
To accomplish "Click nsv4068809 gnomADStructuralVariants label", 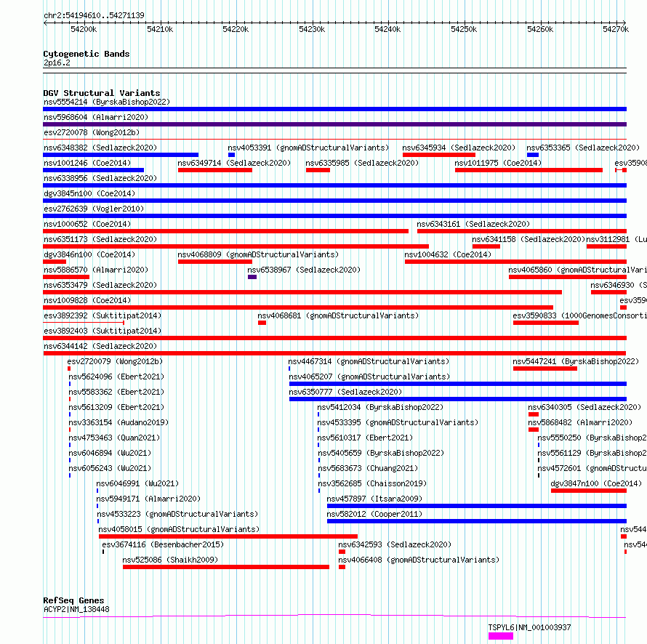I will point(258,254).
